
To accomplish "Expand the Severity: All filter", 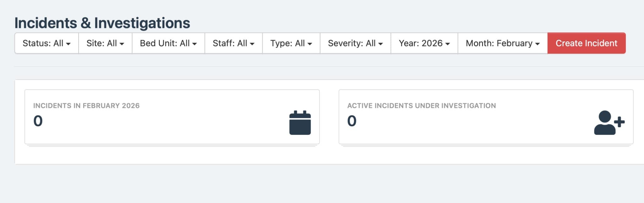I will click(x=355, y=43).
